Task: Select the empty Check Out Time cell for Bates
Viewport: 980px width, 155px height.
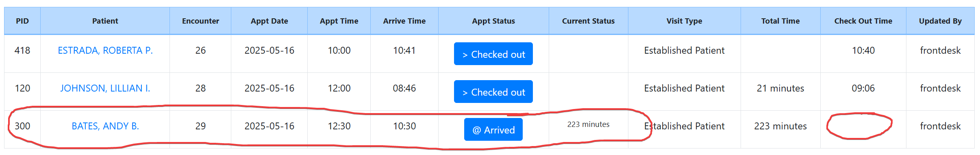Action: pos(863,129)
